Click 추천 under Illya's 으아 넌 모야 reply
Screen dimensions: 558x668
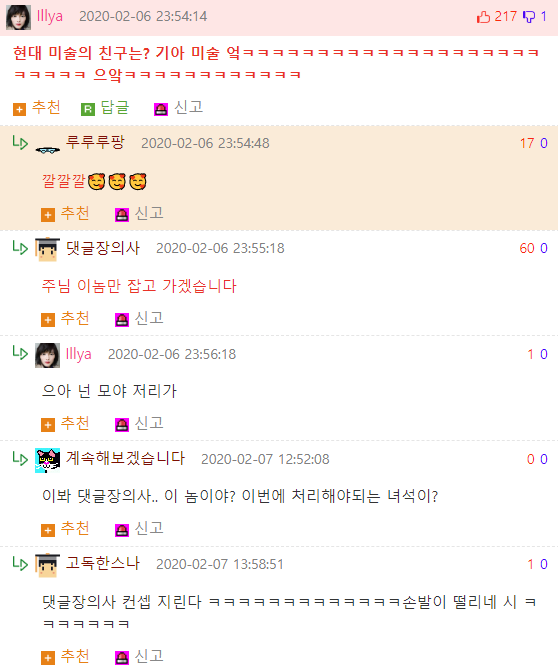(x=75, y=423)
